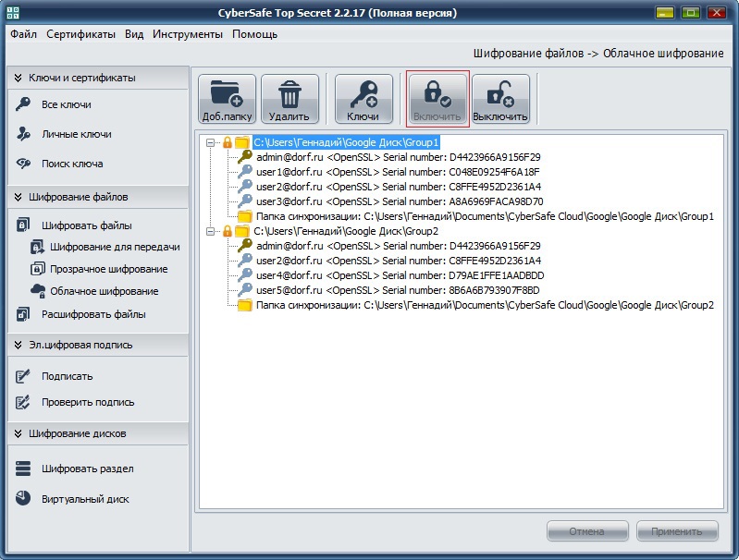The height and width of the screenshot is (560, 739).
Task: Select Расшифровать файлы item
Action: point(93,314)
